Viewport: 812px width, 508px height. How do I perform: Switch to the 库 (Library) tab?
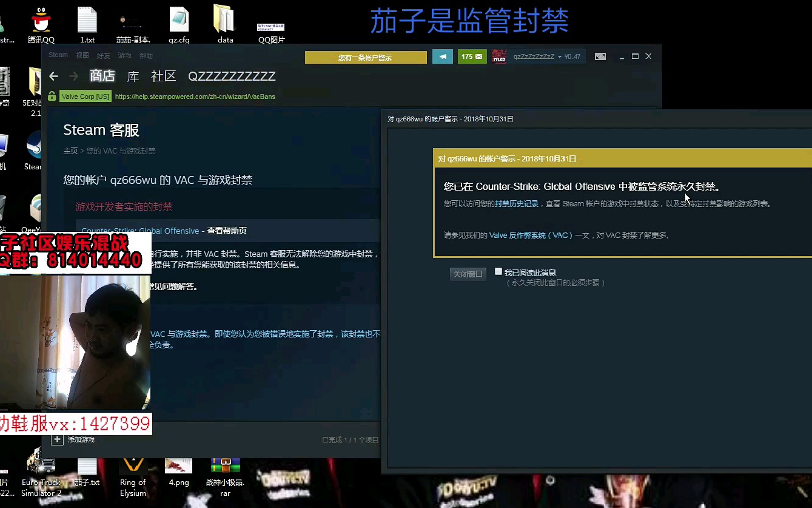point(132,76)
